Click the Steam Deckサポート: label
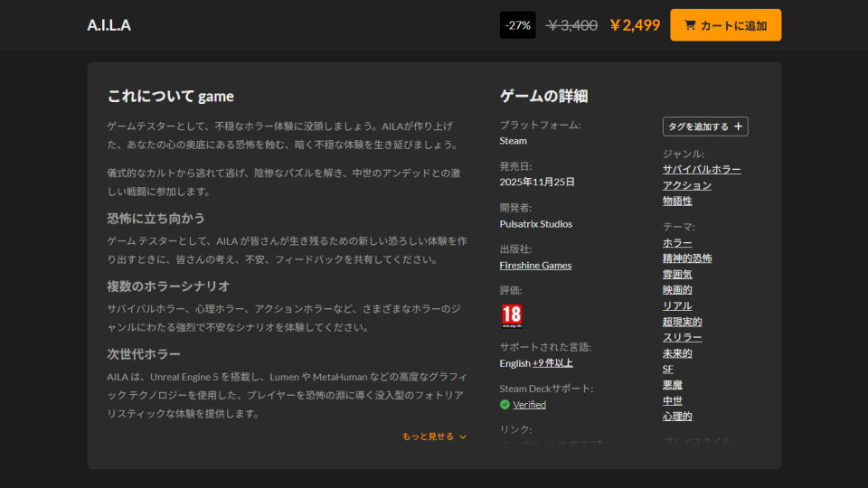The height and width of the screenshot is (488, 868). pyautogui.click(x=546, y=389)
